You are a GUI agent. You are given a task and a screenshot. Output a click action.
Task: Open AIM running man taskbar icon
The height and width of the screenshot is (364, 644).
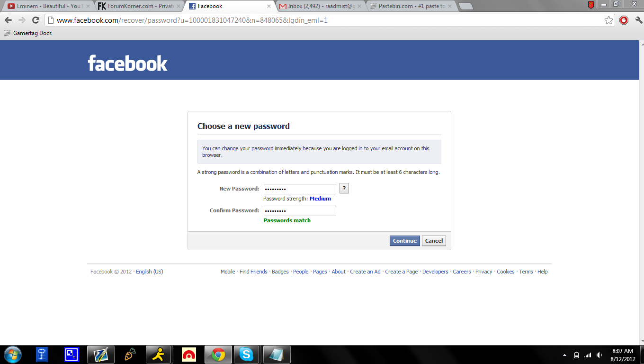pyautogui.click(x=158, y=355)
